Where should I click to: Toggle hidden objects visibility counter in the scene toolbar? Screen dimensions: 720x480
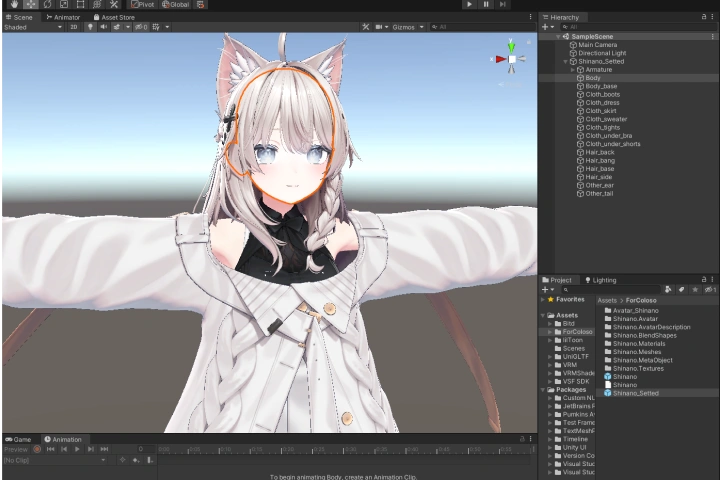(141, 27)
